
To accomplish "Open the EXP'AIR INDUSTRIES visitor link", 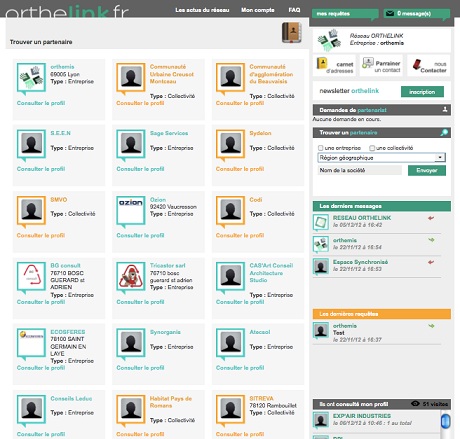I will (x=362, y=416).
